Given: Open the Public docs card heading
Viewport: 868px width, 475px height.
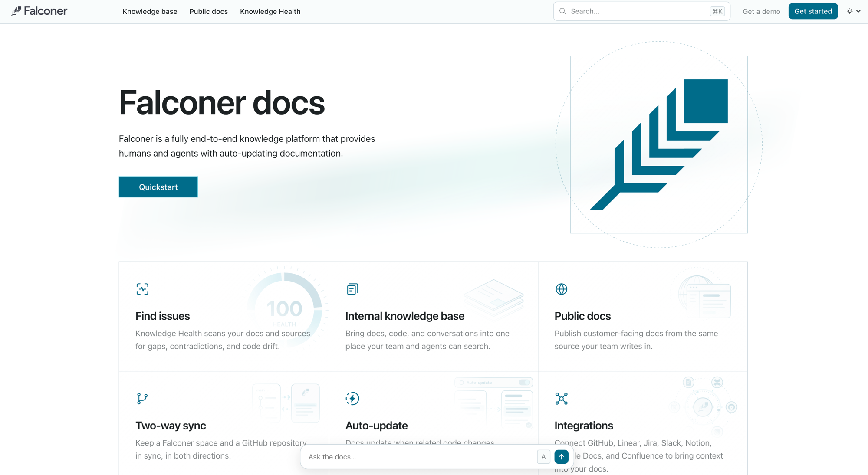Looking at the screenshot, I should pos(582,316).
